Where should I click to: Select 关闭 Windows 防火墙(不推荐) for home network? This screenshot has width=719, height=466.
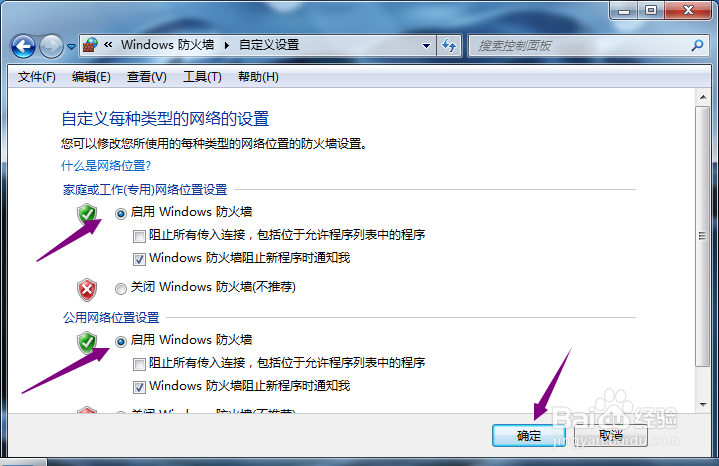tap(121, 288)
